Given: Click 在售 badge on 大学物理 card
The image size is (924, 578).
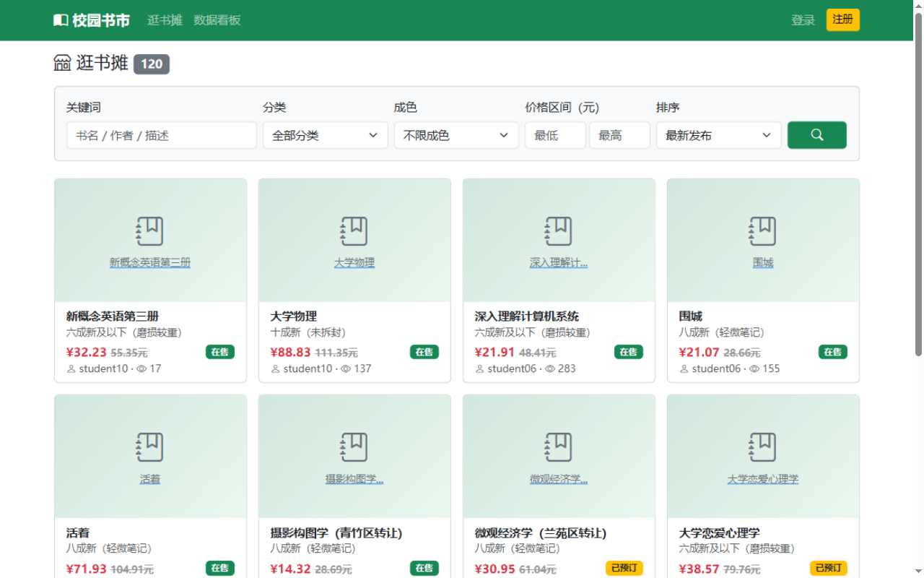Looking at the screenshot, I should 424,352.
